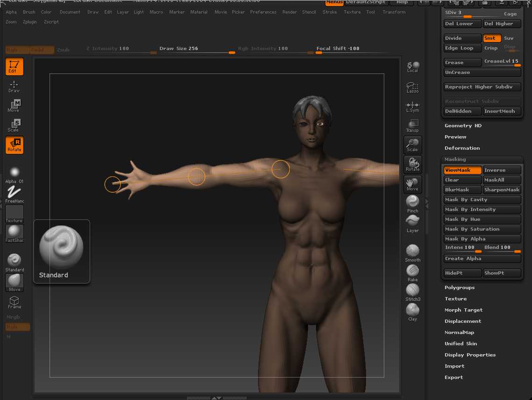Open the Display Properties section
The image size is (532, 400).
[470, 355]
